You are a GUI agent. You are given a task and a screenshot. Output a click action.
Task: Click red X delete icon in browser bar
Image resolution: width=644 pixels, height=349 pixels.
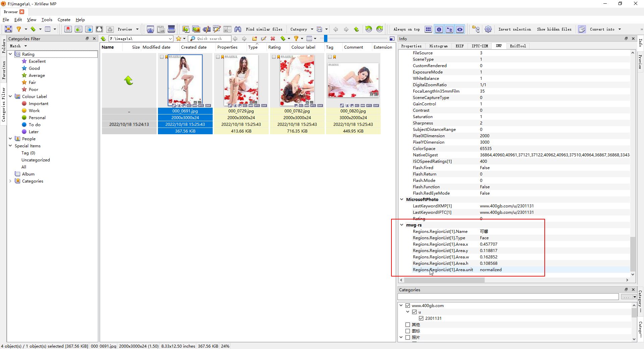[x=273, y=39]
